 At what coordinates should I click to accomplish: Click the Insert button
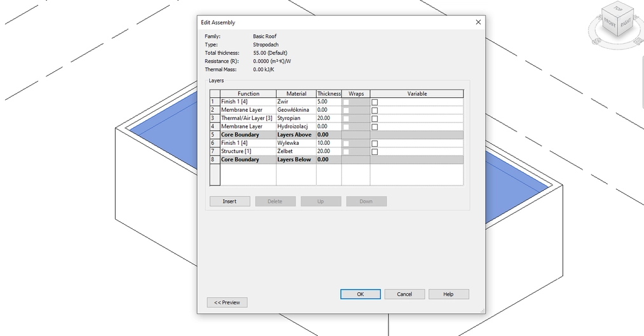click(x=230, y=201)
